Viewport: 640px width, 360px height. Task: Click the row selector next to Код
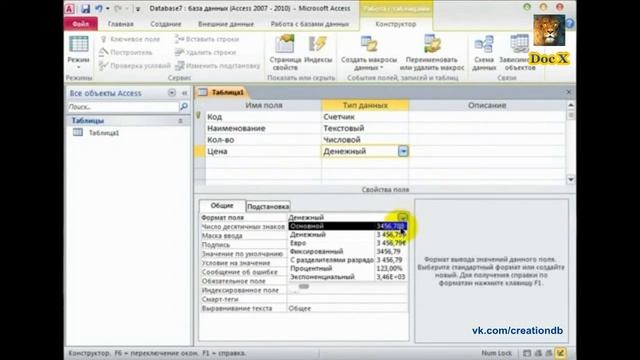(x=200, y=117)
